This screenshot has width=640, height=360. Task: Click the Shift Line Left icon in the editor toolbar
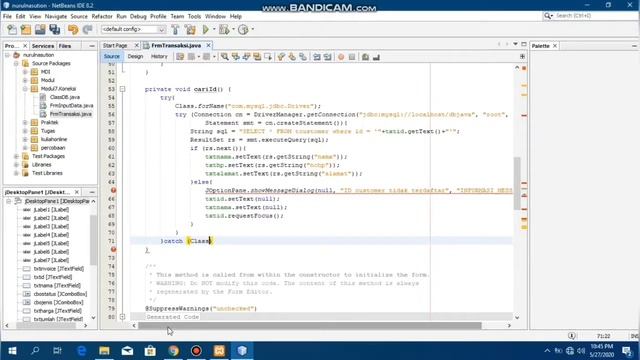tap(317, 57)
